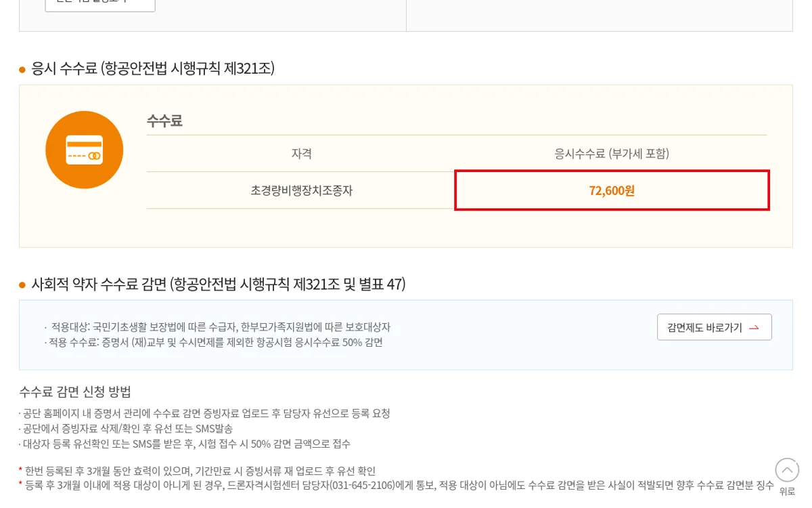Screen dimensions: 812x508
Task: Click the 사회적 약자 수수료 감면 section heading
Action: click(219, 284)
